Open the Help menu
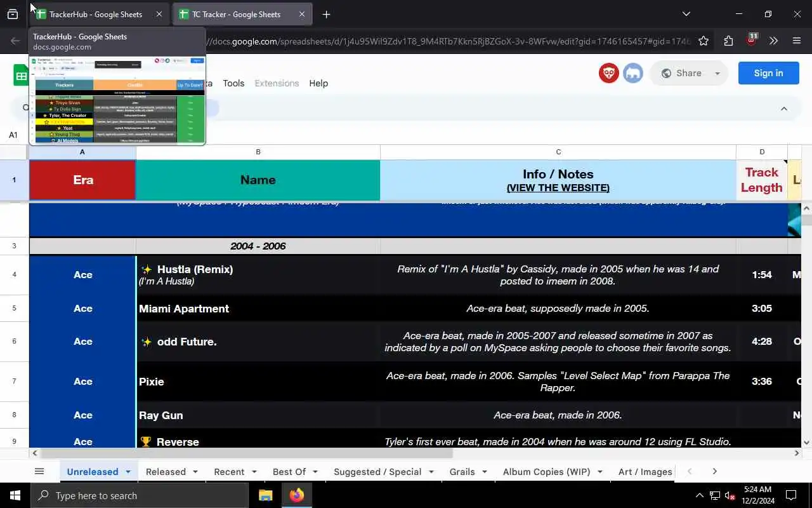This screenshot has height=508, width=812. (x=318, y=83)
